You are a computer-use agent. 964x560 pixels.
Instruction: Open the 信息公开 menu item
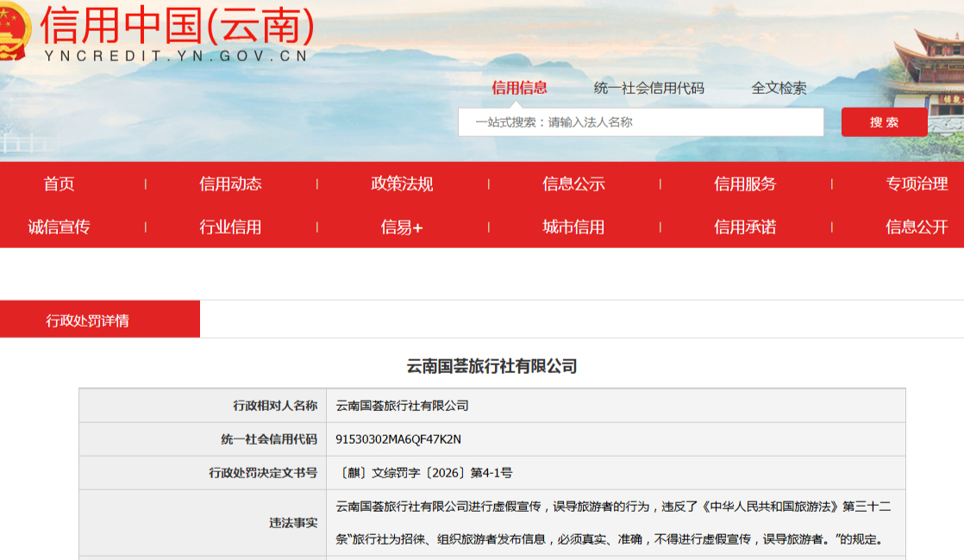coord(917,227)
